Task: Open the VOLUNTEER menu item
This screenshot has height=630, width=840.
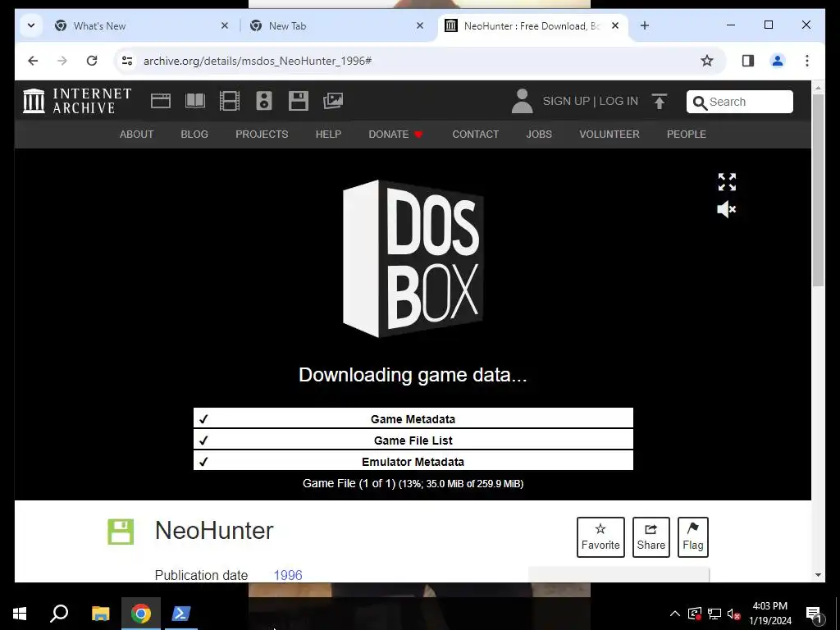Action: [609, 135]
